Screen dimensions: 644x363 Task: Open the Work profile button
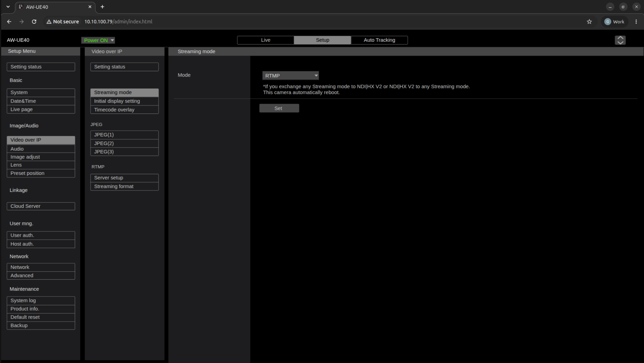614,22
